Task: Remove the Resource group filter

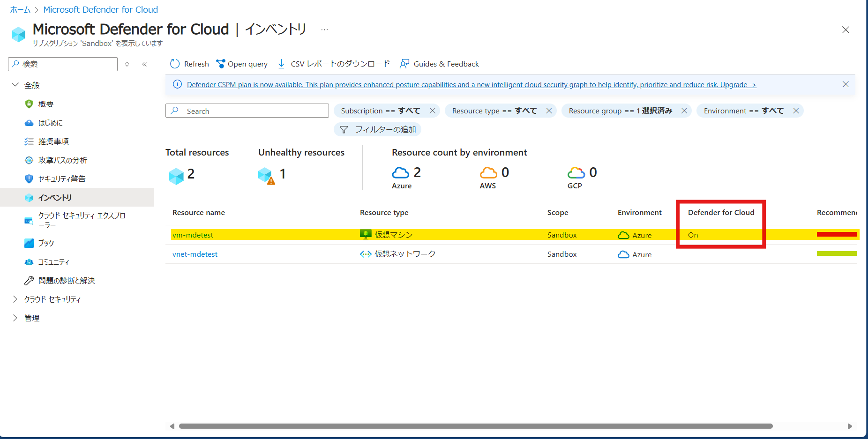Action: (684, 111)
